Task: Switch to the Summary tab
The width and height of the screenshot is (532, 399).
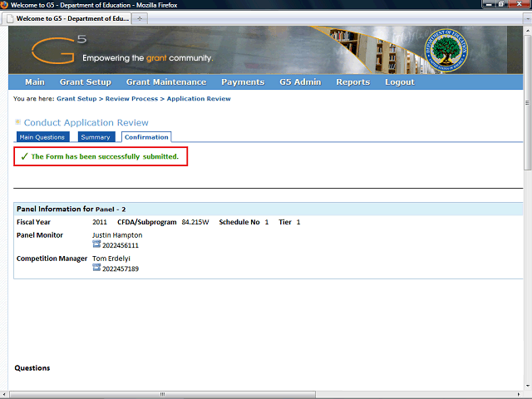Action: pyautogui.click(x=96, y=137)
